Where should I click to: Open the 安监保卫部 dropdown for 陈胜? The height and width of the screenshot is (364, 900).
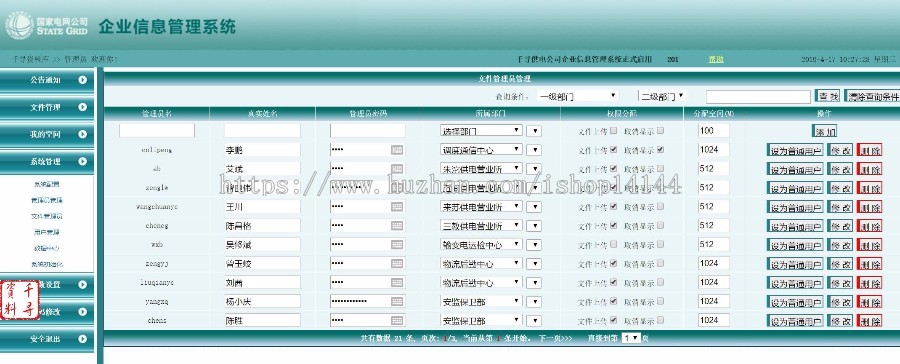pos(481,320)
